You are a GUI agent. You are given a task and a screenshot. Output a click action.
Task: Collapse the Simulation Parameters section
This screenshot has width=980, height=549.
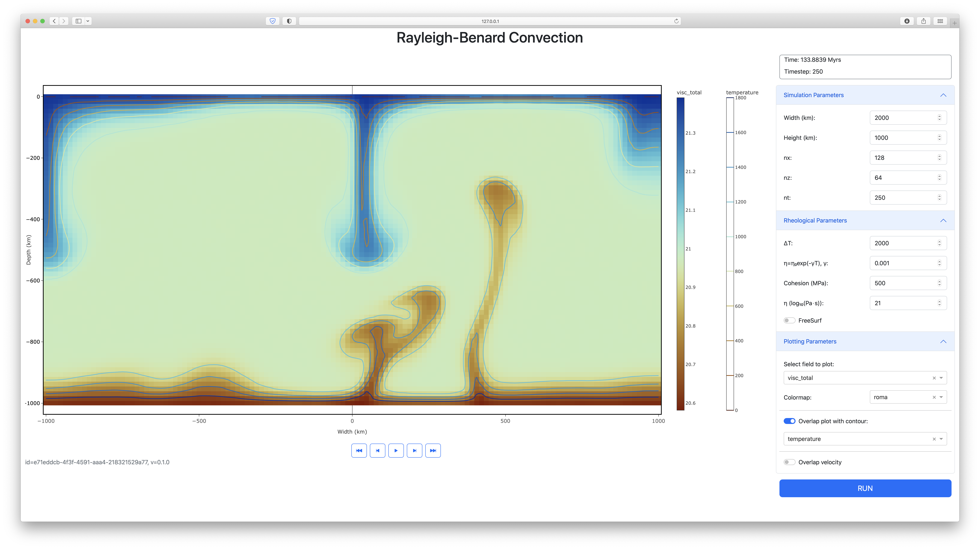pyautogui.click(x=943, y=95)
